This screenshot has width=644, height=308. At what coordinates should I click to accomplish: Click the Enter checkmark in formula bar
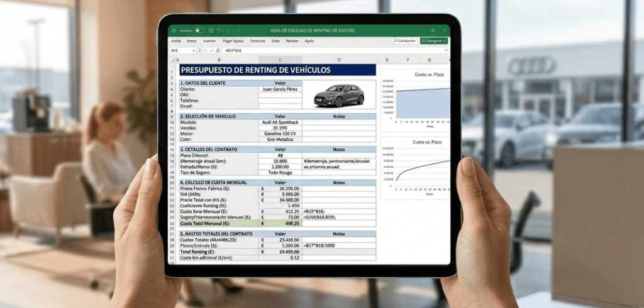pyautogui.click(x=211, y=50)
